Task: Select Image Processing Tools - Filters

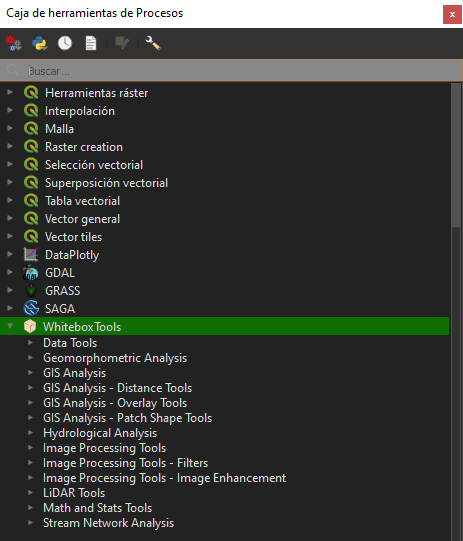Action: tap(126, 463)
